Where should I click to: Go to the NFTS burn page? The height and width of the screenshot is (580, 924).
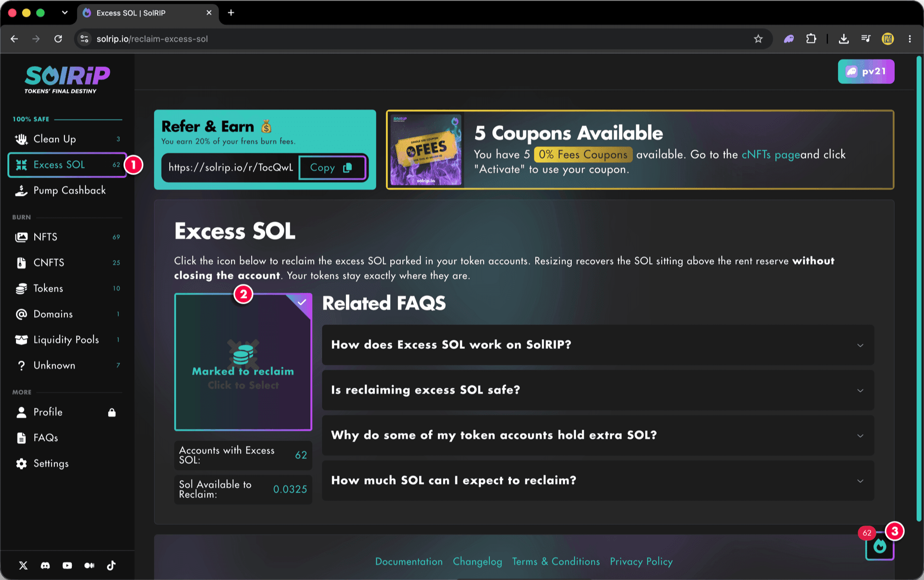point(67,237)
